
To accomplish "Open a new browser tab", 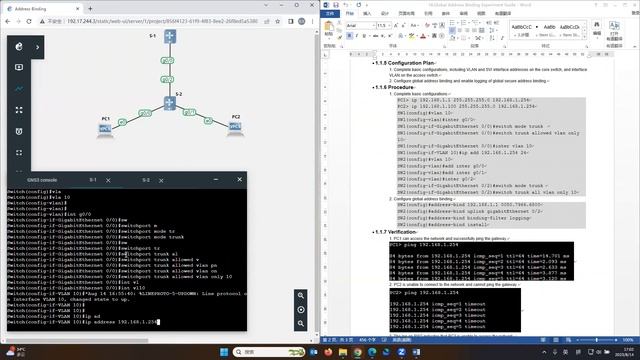I will 90,9.
